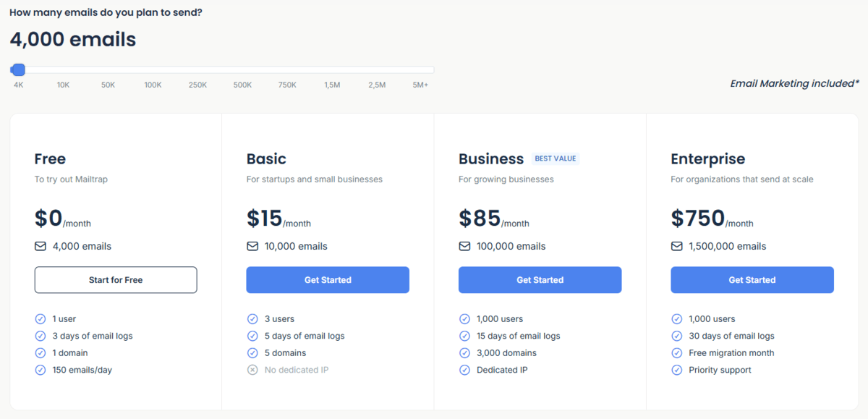Click the checkmark beside 15 days of email logs
The image size is (868, 419).
(x=464, y=336)
